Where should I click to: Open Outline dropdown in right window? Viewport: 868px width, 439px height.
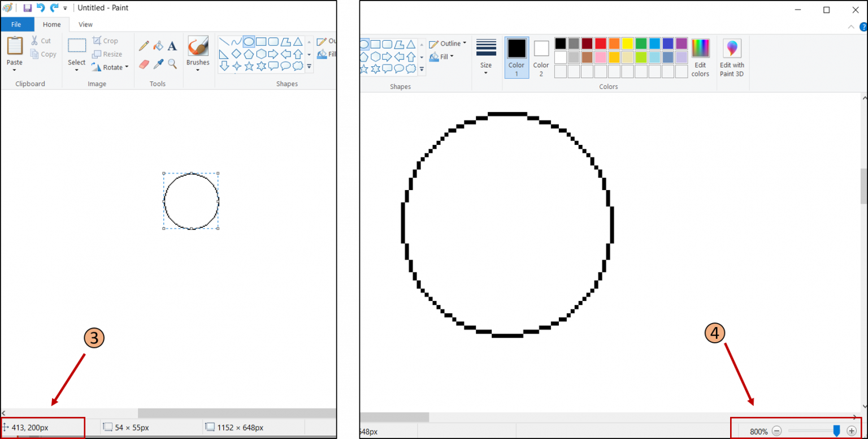[448, 44]
